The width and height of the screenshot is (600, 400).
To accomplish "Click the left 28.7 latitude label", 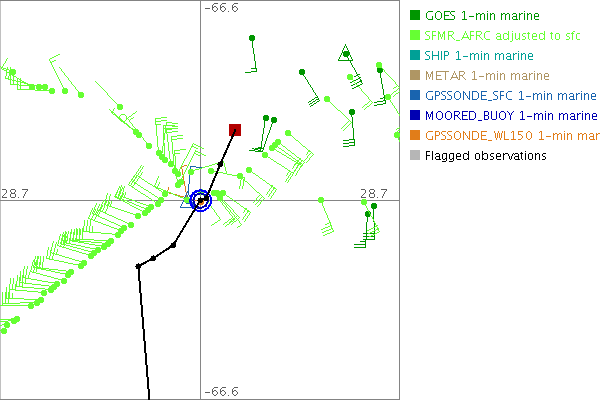I will [x=16, y=192].
